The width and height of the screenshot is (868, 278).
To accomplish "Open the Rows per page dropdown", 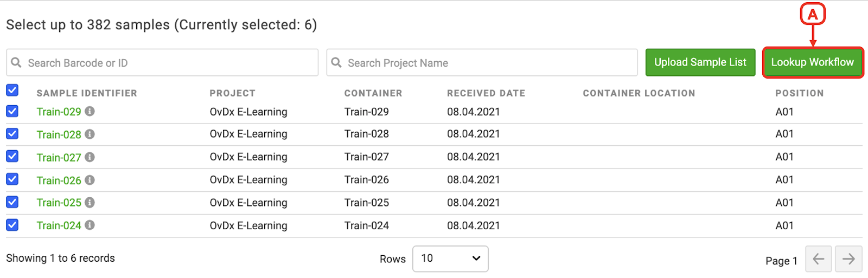I will click(x=450, y=258).
